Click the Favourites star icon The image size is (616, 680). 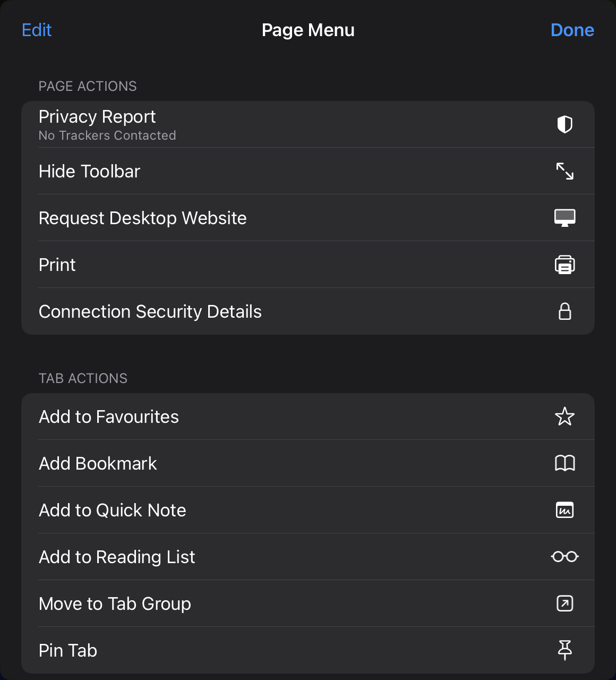(564, 416)
